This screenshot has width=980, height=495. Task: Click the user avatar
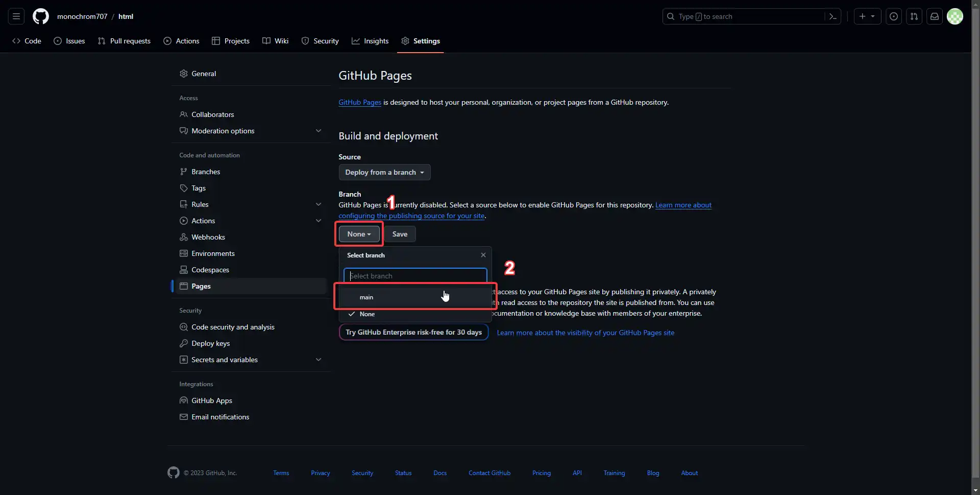click(955, 16)
